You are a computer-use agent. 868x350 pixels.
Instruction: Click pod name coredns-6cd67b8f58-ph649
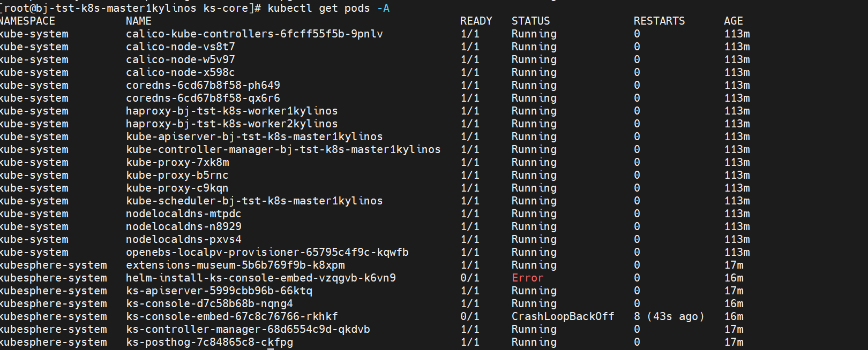(x=203, y=85)
